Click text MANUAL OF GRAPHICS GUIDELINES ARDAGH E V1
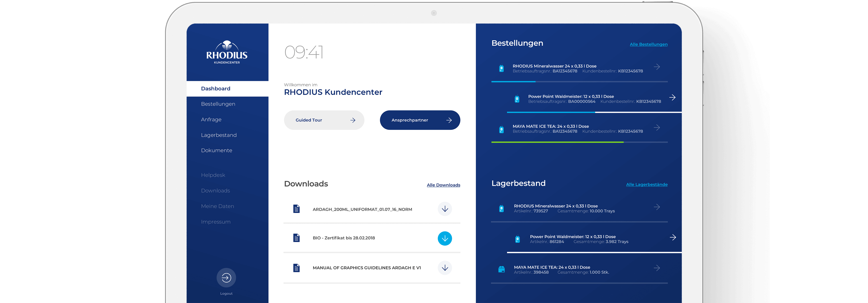 click(x=367, y=268)
